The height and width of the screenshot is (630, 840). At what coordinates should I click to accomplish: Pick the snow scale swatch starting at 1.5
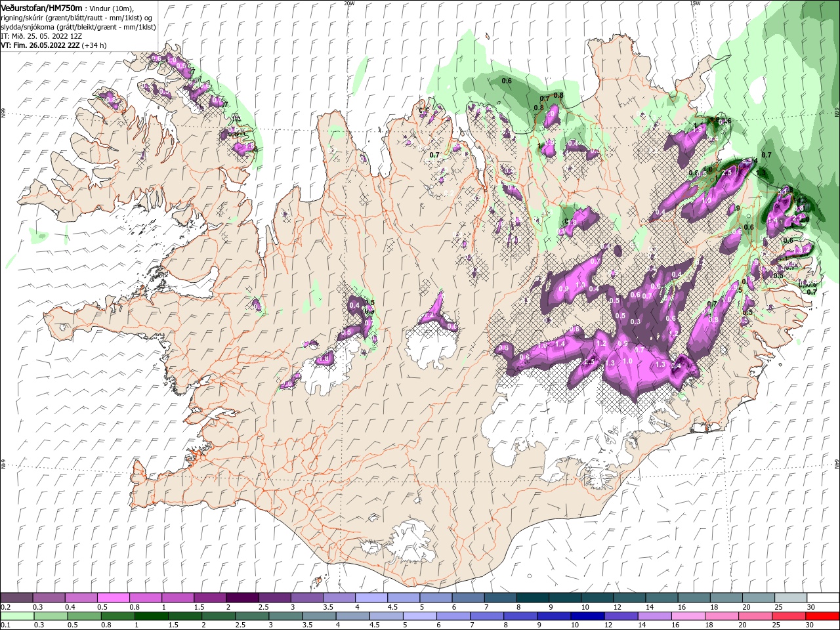[209, 598]
